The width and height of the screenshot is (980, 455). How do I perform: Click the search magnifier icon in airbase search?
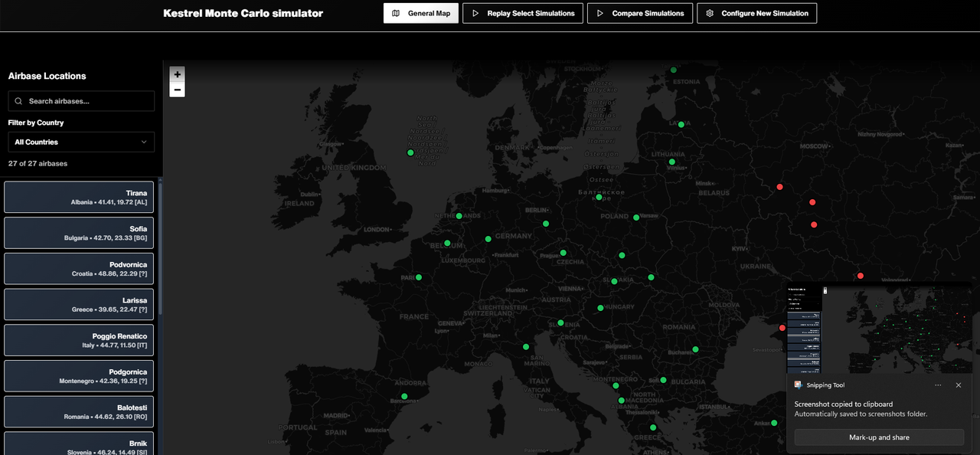[x=18, y=101]
